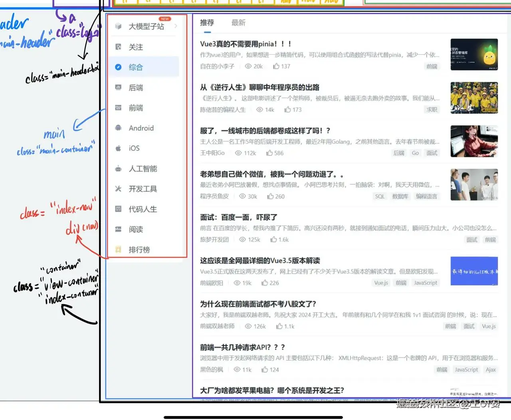Click the iOS apple icon
Screen dimensions: 511x420
tap(118, 148)
